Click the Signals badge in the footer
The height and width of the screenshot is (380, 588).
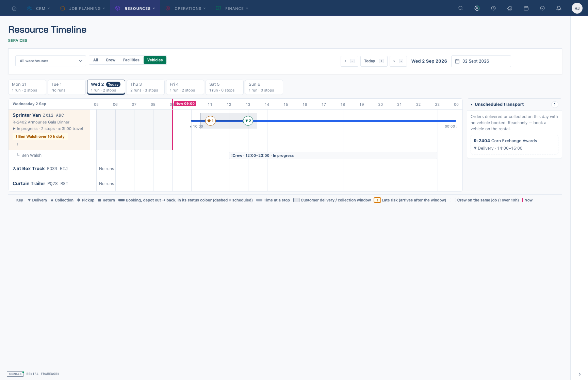tap(15, 374)
